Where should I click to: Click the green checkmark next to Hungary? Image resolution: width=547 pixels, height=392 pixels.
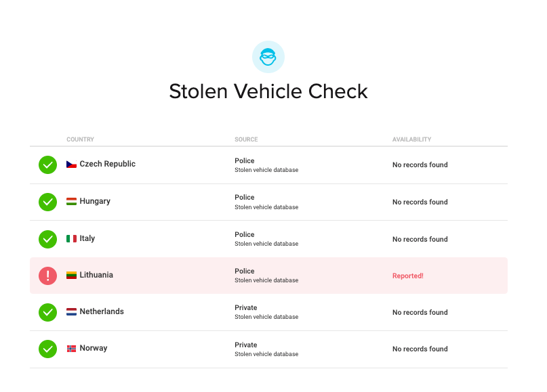(x=47, y=202)
